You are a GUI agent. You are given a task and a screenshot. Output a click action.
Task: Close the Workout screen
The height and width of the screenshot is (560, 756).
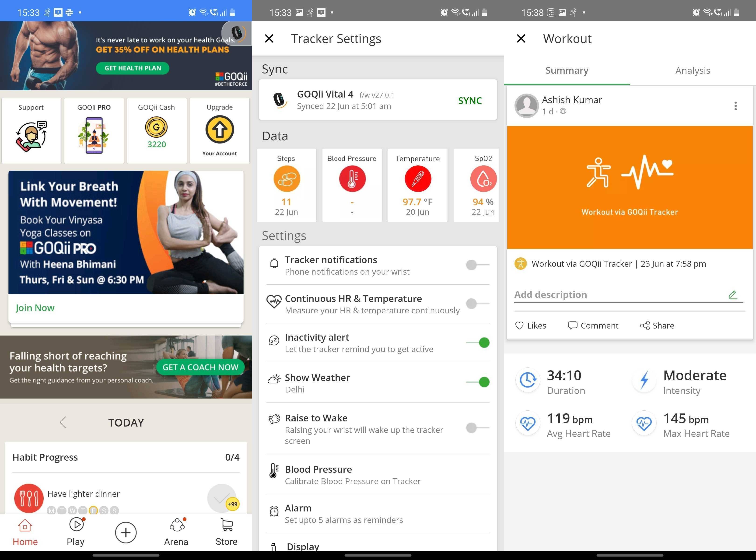pos(521,39)
